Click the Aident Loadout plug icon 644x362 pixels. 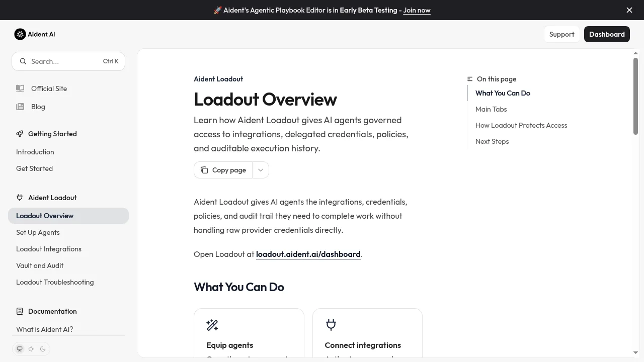20,198
